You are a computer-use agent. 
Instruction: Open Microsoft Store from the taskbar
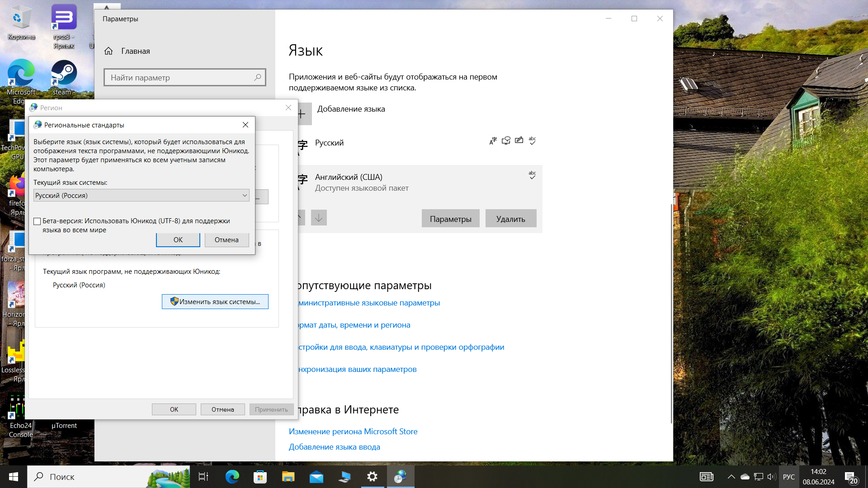(260, 477)
